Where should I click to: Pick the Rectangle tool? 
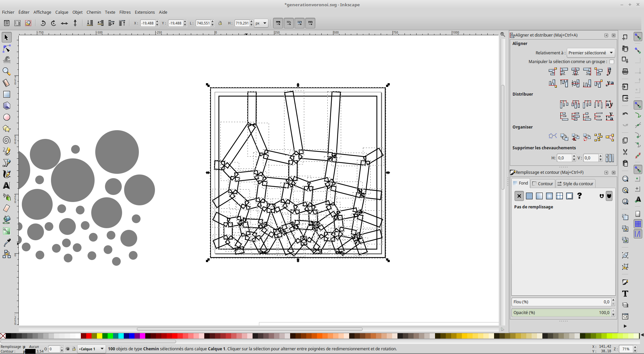pos(6,94)
